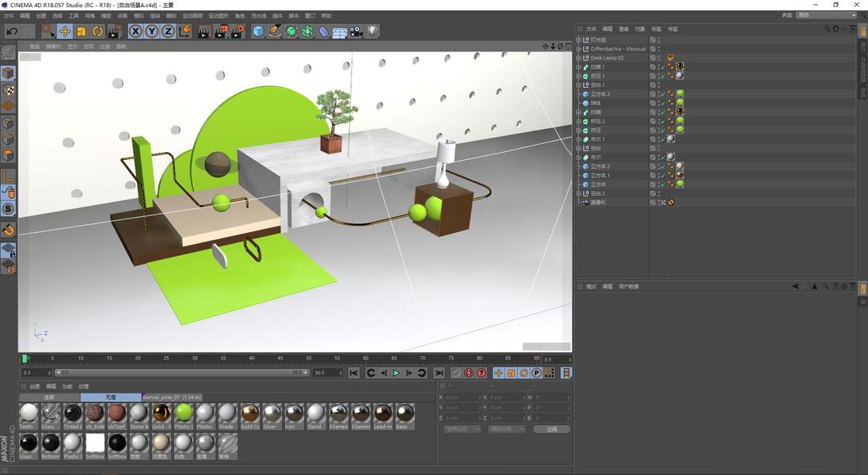Select the green Plastic material swatch

(183, 413)
